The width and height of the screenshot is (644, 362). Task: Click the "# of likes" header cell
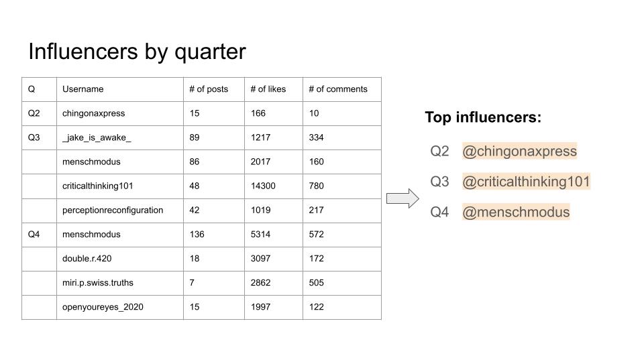click(273, 89)
